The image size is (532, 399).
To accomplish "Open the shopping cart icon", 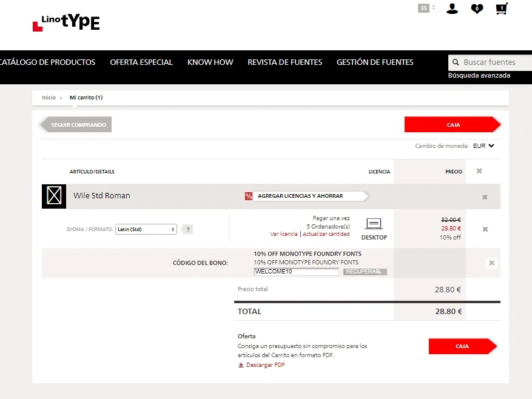I will [x=502, y=8].
